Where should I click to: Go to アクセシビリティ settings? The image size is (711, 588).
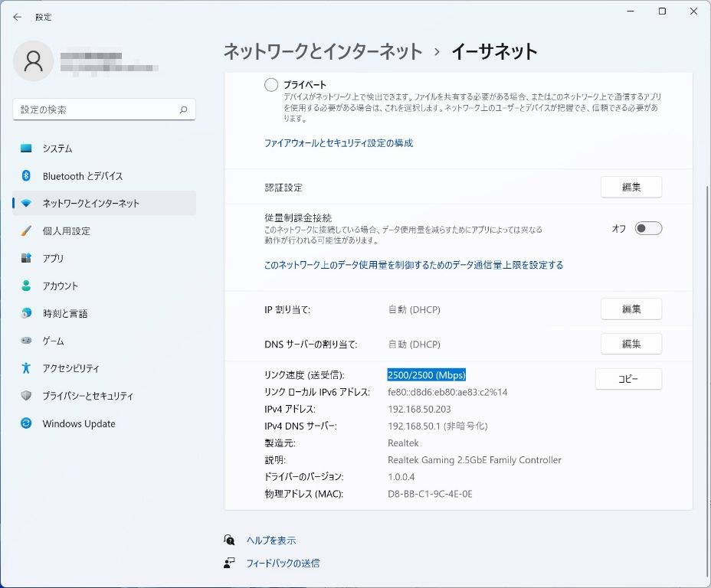(x=70, y=369)
